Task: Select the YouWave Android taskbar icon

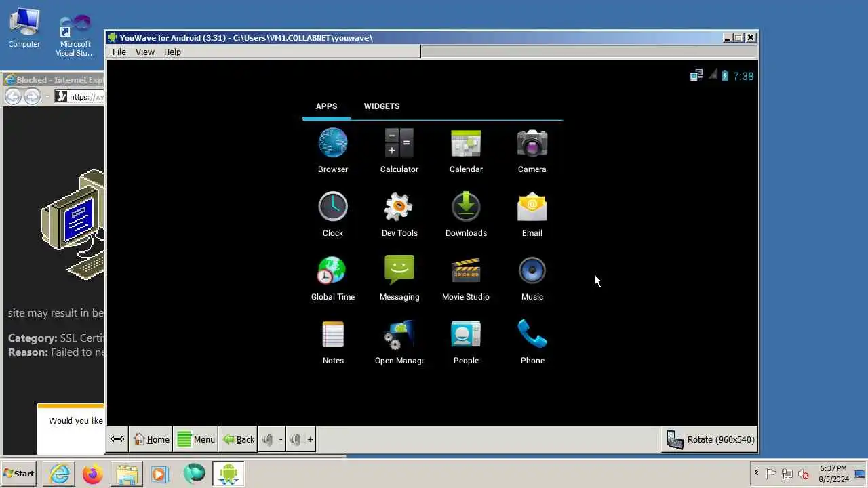Action: click(229, 474)
